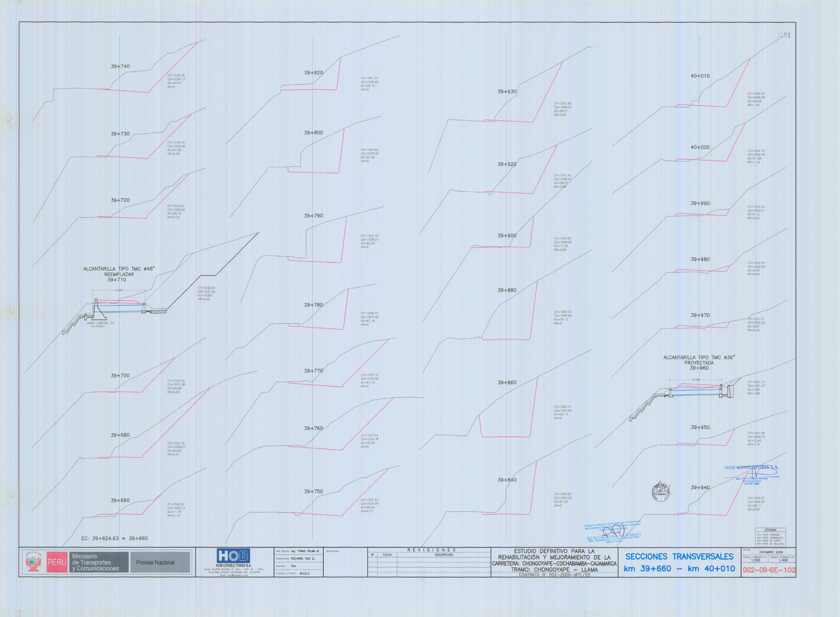Click station label 39+720
This screenshot has width=840, height=617.
click(x=120, y=200)
